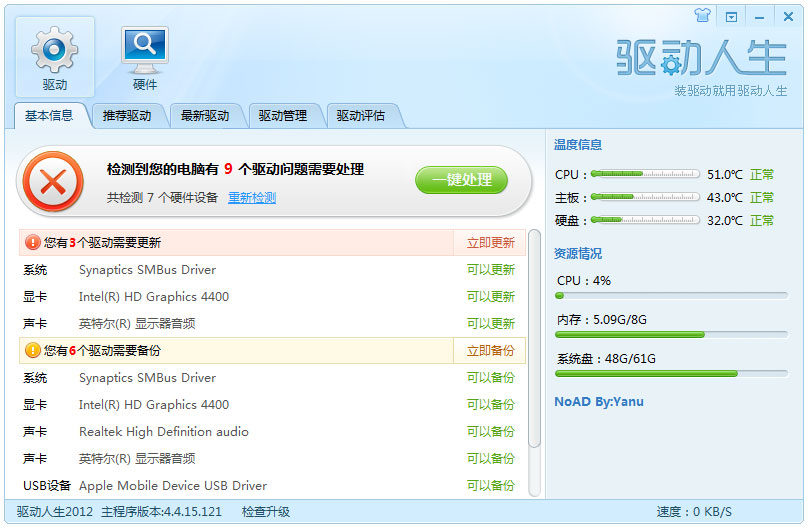This screenshot has width=809, height=528.
Task: Click 可以备份 for Intel(R) HD Graphics 4400
Action: click(x=491, y=404)
